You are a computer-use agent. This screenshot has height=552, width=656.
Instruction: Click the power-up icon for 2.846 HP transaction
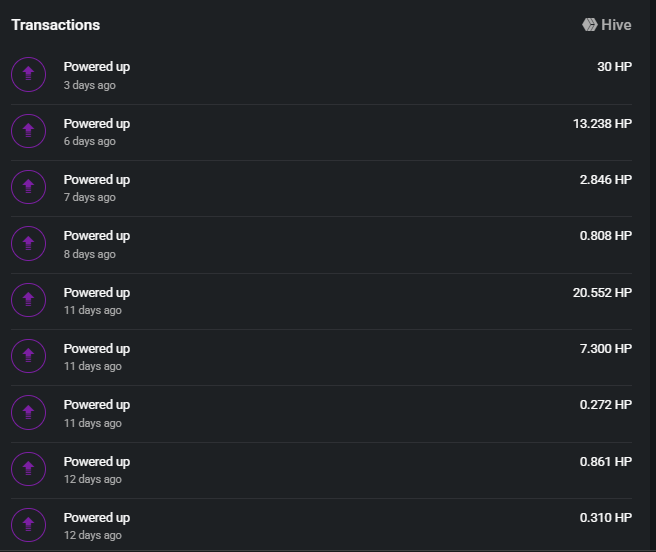click(28, 187)
